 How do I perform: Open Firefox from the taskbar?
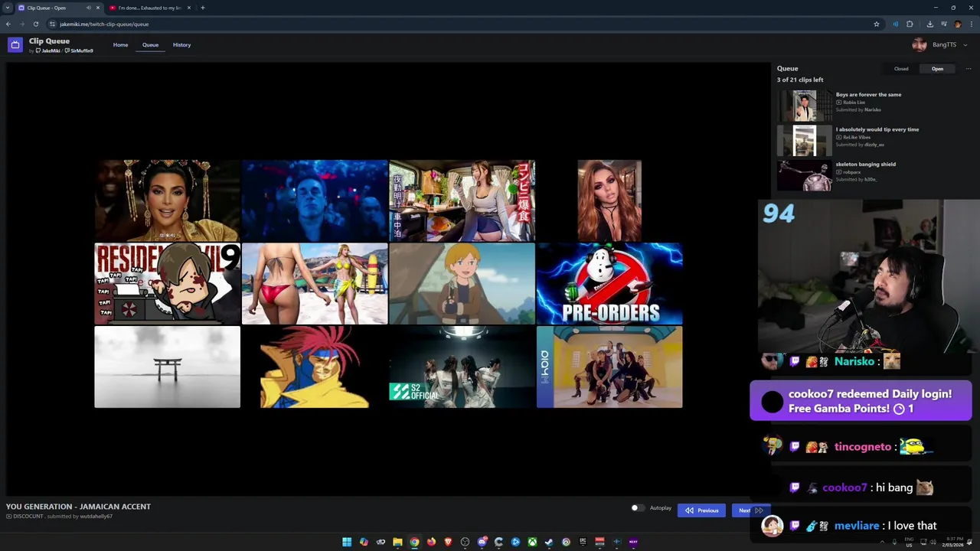coord(431,542)
